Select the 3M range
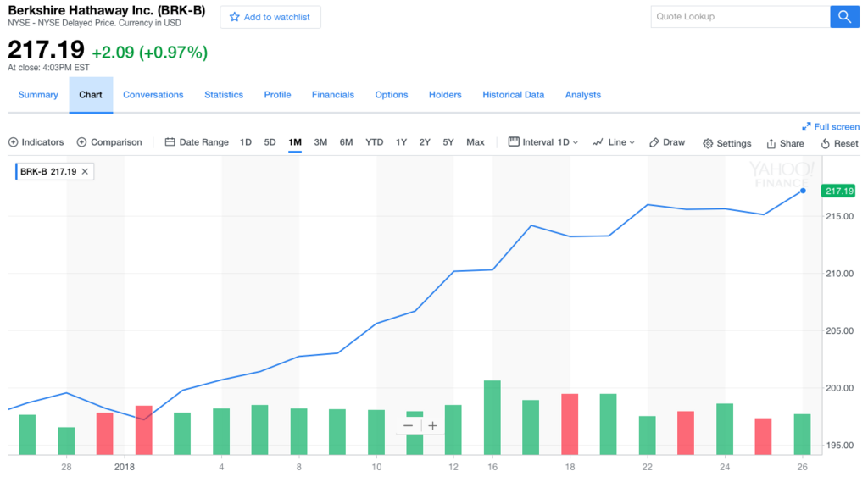 pyautogui.click(x=320, y=142)
